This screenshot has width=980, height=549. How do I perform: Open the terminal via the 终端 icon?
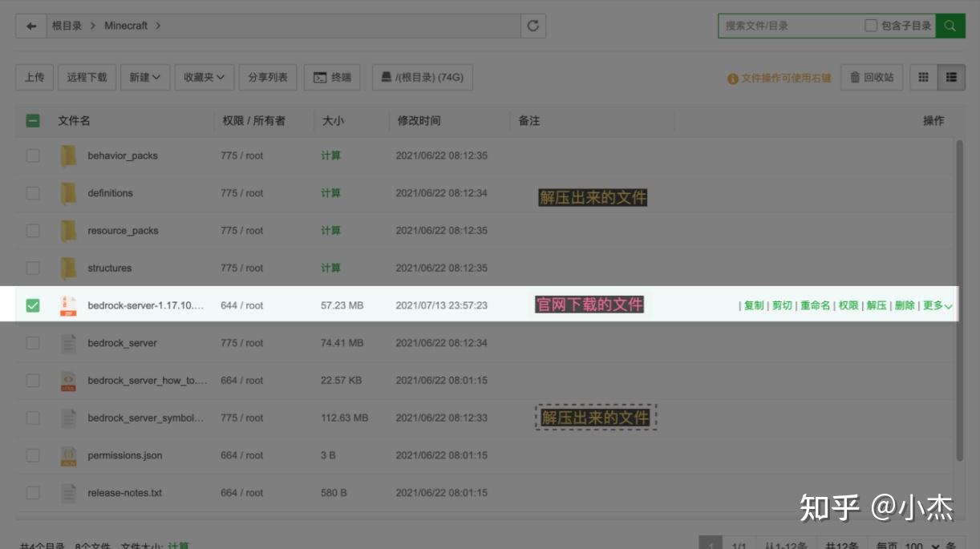tap(332, 77)
